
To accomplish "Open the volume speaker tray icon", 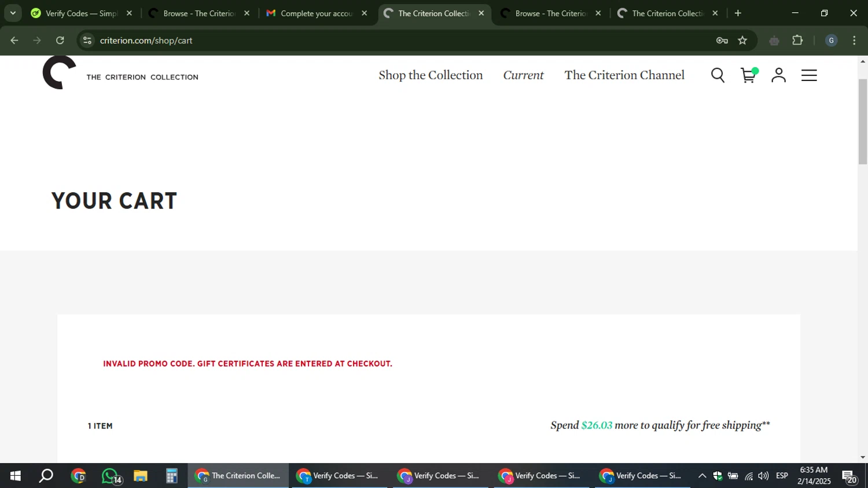I will point(763,476).
